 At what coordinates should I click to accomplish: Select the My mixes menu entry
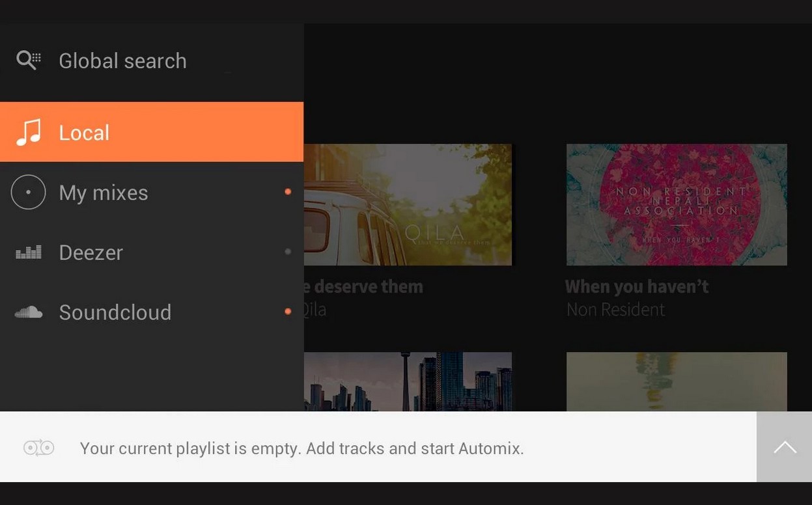pyautogui.click(x=104, y=193)
